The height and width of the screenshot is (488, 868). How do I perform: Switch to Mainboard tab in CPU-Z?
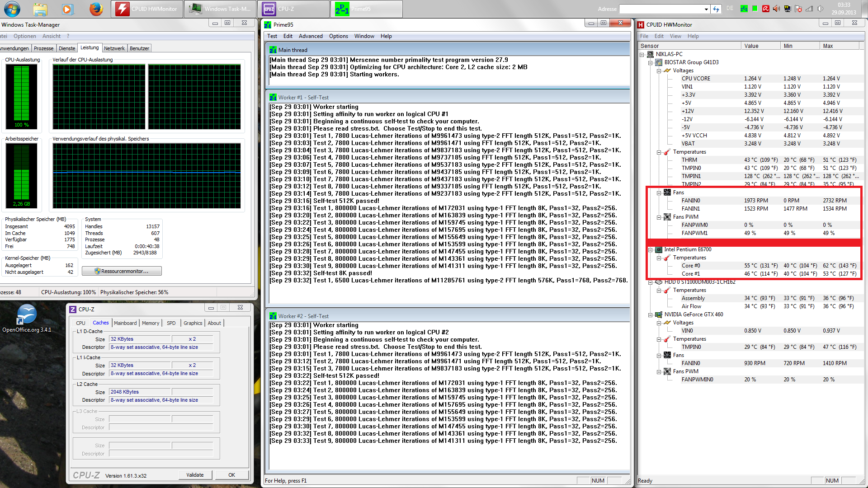(x=125, y=323)
